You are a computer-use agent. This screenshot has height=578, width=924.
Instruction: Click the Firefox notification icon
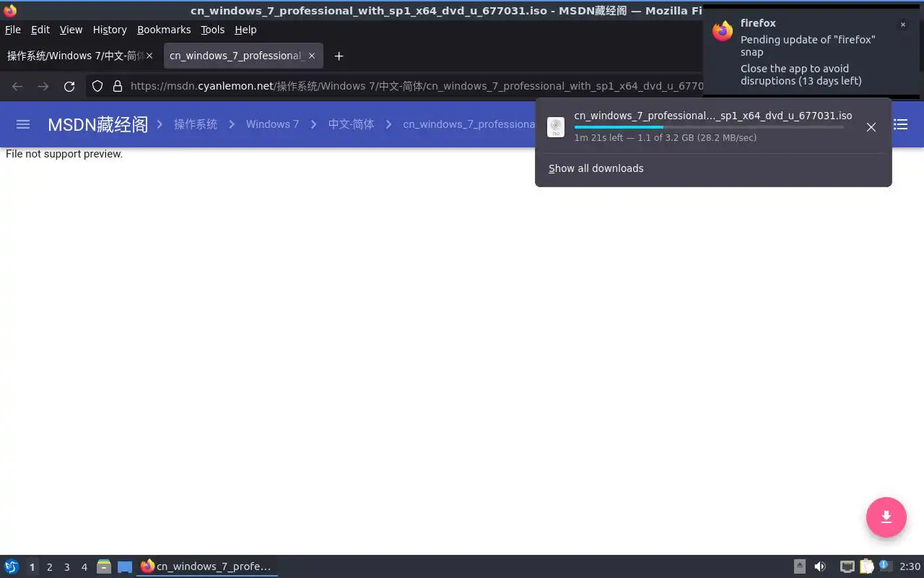(723, 31)
